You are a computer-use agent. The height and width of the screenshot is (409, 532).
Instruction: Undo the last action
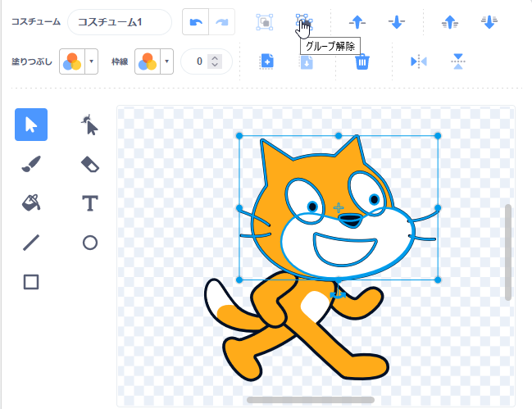tap(195, 22)
